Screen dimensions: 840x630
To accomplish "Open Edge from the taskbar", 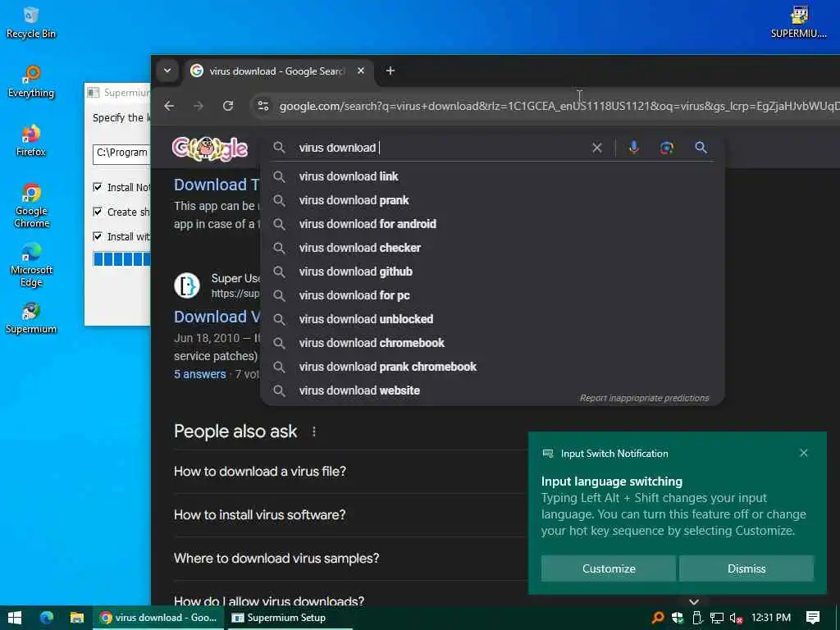I will tap(47, 618).
